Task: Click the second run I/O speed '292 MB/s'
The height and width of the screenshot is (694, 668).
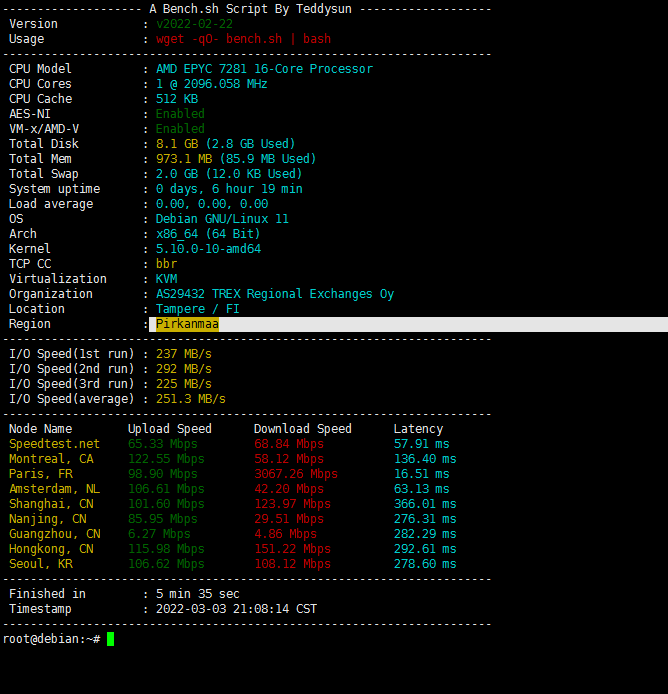Action: (x=184, y=369)
